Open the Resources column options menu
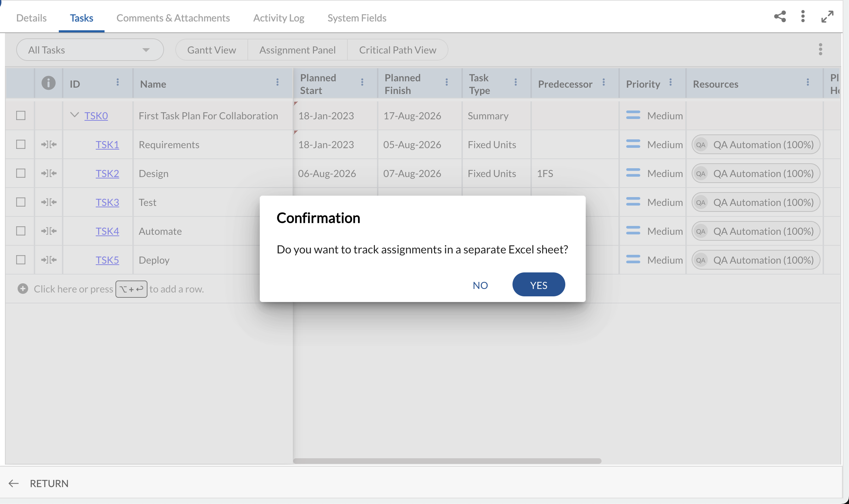 coord(808,82)
